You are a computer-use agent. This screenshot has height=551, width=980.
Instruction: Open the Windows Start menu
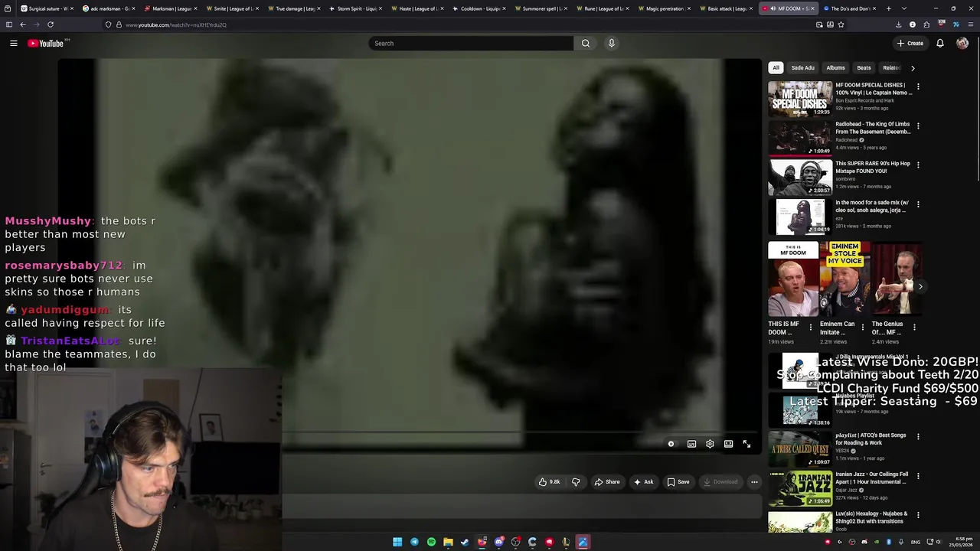(x=397, y=543)
